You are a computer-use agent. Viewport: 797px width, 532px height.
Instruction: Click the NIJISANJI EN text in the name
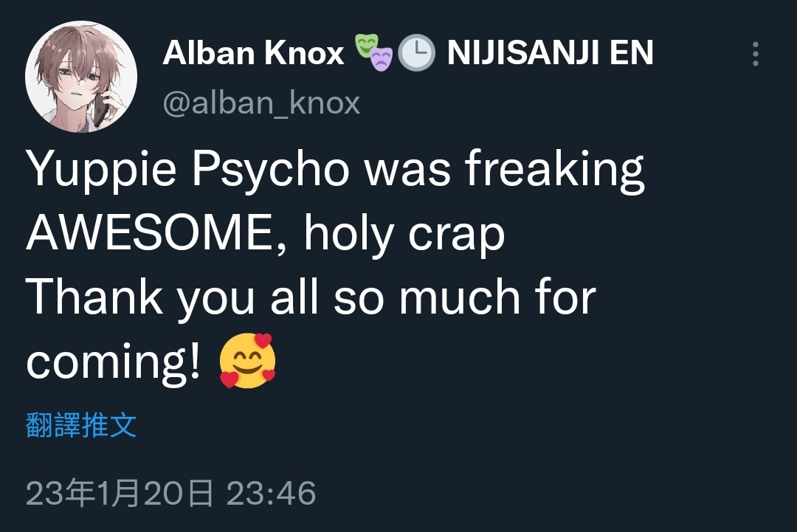(x=550, y=53)
